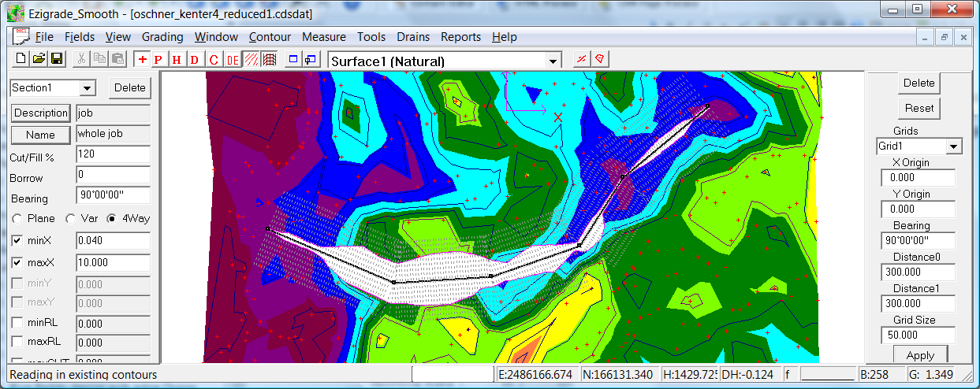Viewport: 980px width, 389px height.
Task: Open the Grid1 grids dropdown
Action: (x=953, y=146)
